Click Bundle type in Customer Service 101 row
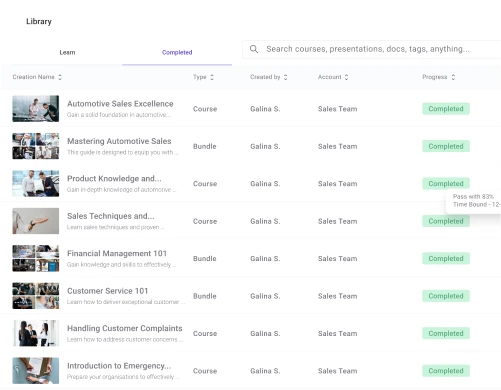This screenshot has height=390, width=501. pos(205,296)
